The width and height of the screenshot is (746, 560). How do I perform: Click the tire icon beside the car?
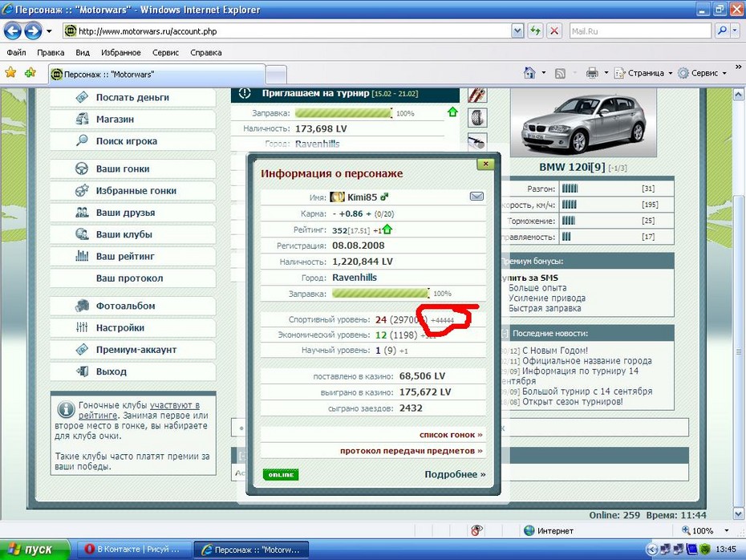pyautogui.click(x=476, y=117)
